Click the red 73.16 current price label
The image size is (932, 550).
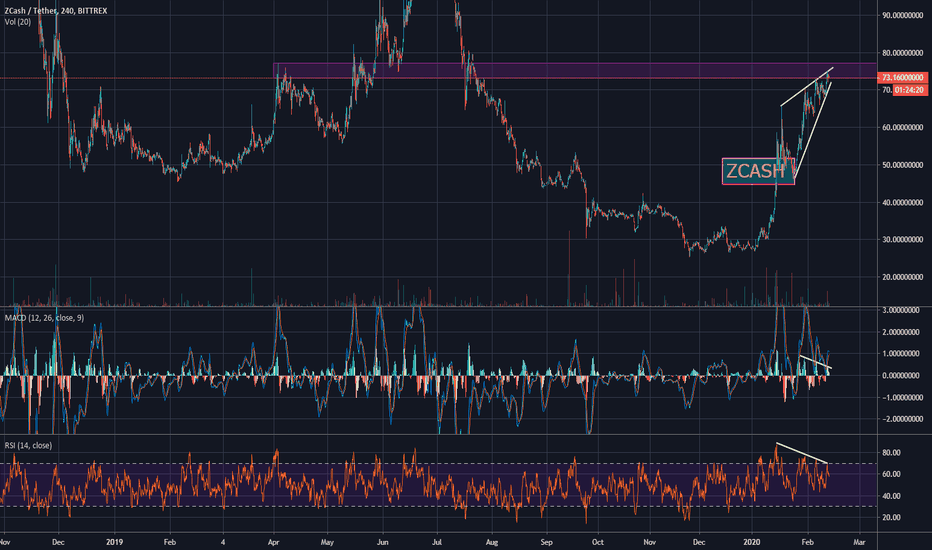tap(902, 77)
